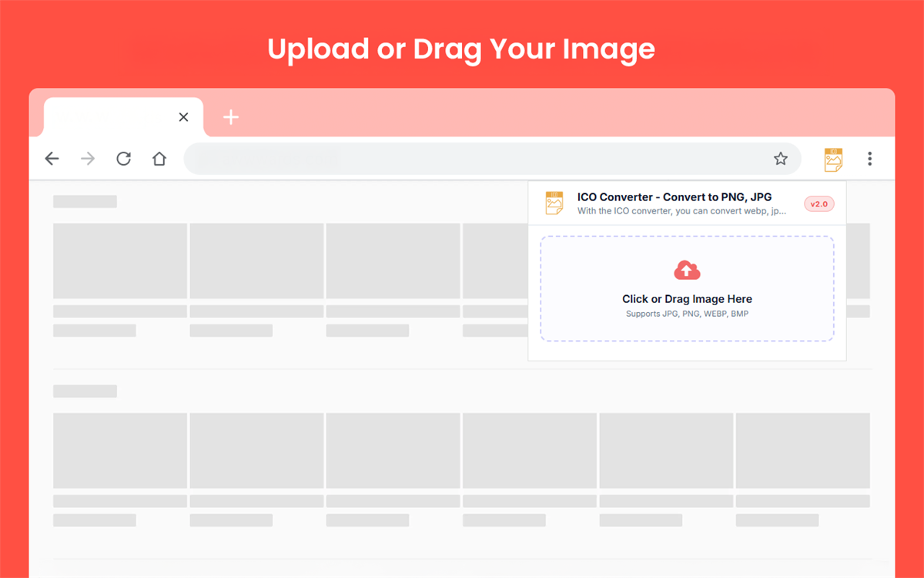The image size is (924, 578).
Task: Click the browser address bar
Action: pos(492,159)
